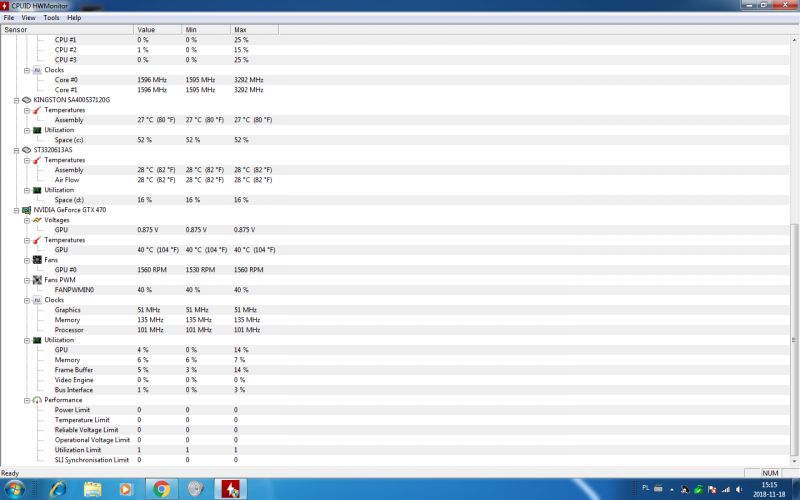Click the Voltages lightning icon under NVIDIA
800x500 pixels.
pos(37,220)
